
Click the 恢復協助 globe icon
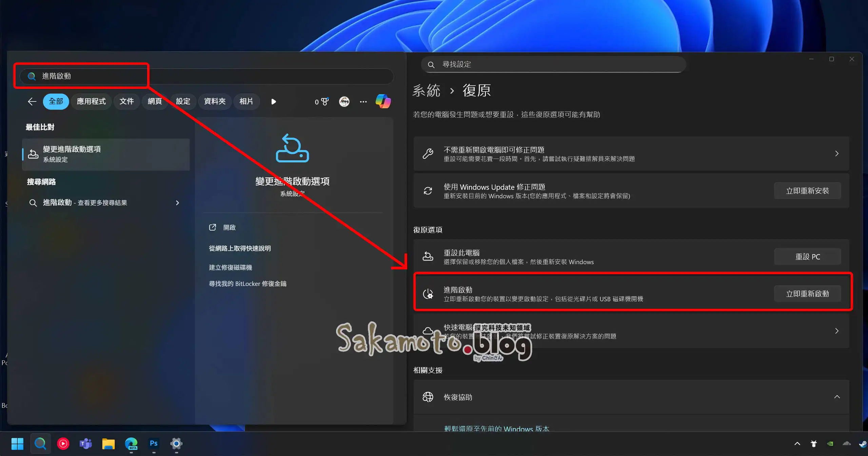pos(428,397)
